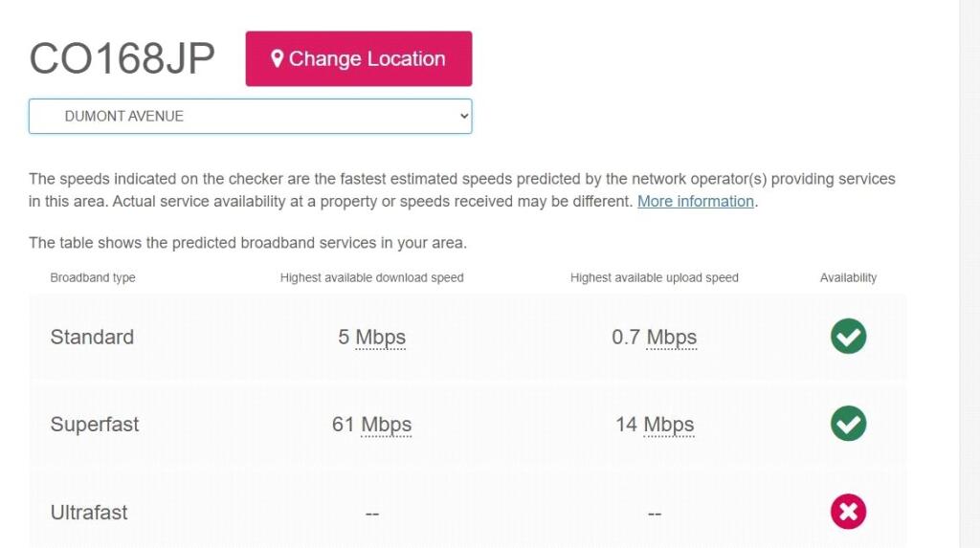Image resolution: width=980 pixels, height=548 pixels.
Task: Click the Highest available download speed header
Action: 371,278
